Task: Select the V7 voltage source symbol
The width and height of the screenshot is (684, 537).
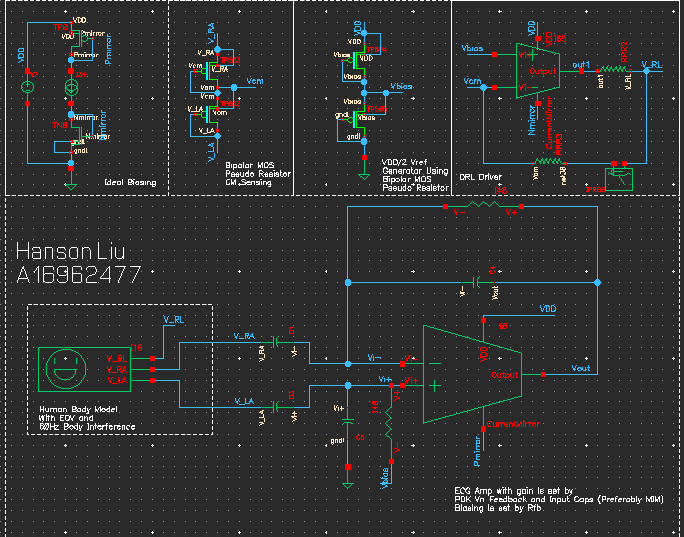Action: 27,87
